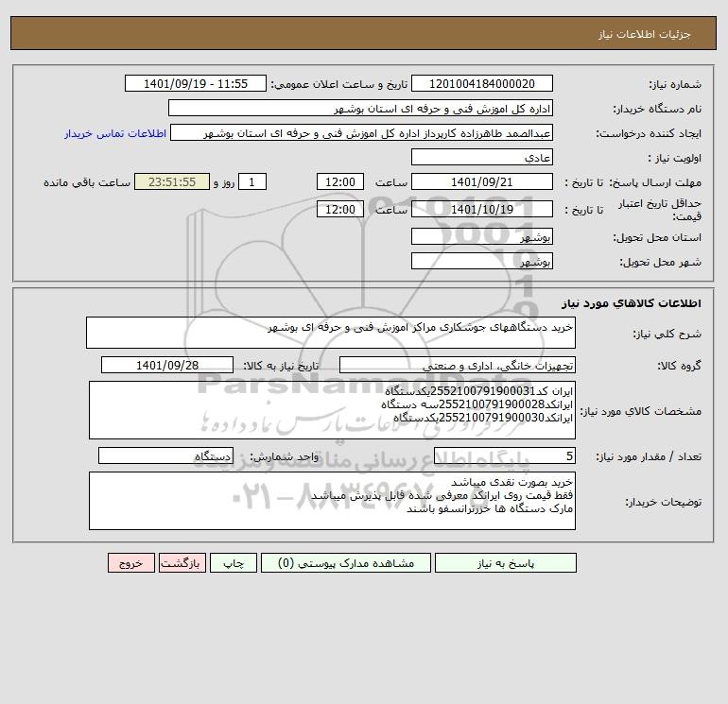Open اطلاعات تماس خریدار link
Viewport: 728px width, 704px height.
(115, 133)
